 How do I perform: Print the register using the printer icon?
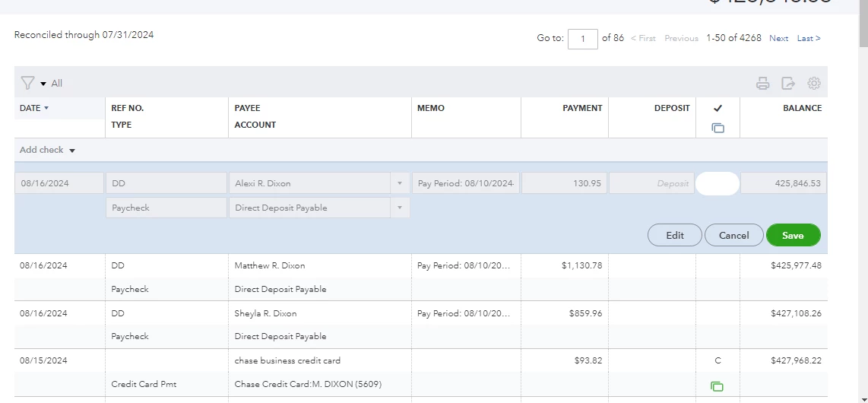click(762, 84)
